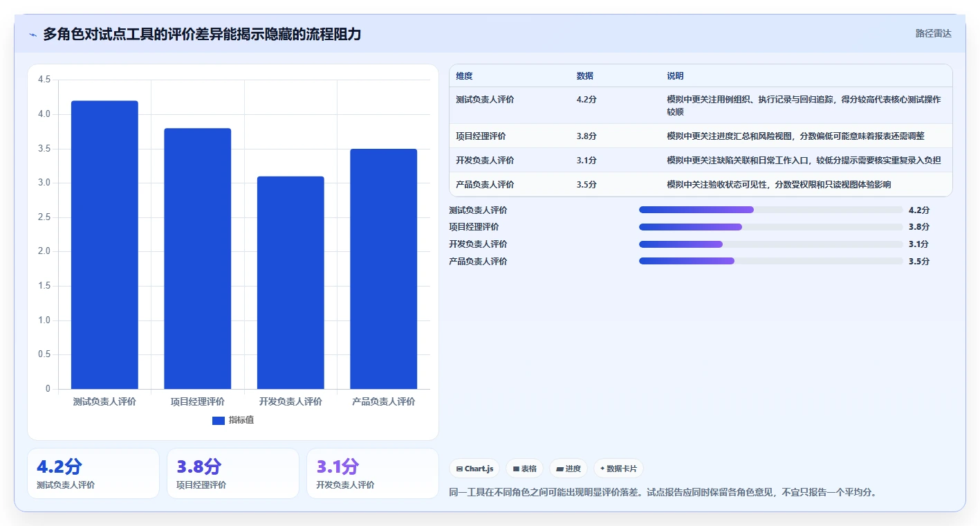The width and height of the screenshot is (980, 526).
Task: Select the 3.1分 开发负责人评价 data card
Action: tap(373, 473)
